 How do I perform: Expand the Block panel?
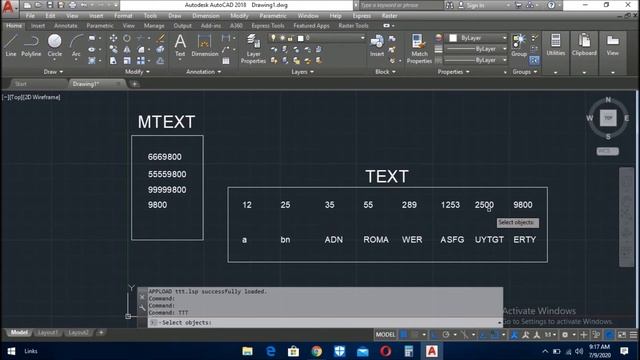coord(385,72)
